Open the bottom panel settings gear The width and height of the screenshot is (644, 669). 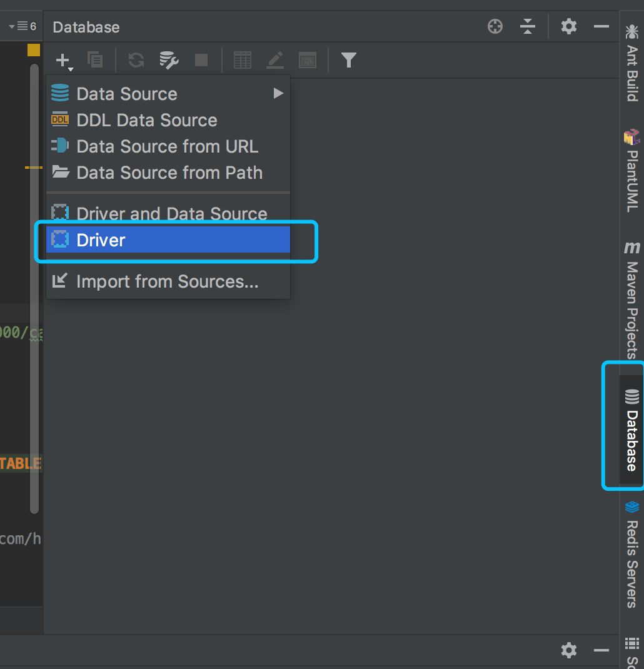click(x=568, y=650)
